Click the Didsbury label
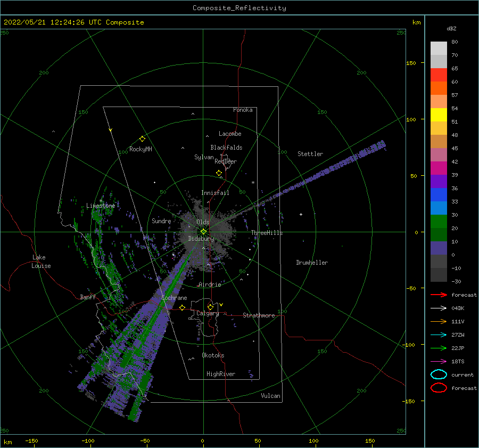Viewport: 479px width, 448px height. click(x=201, y=239)
